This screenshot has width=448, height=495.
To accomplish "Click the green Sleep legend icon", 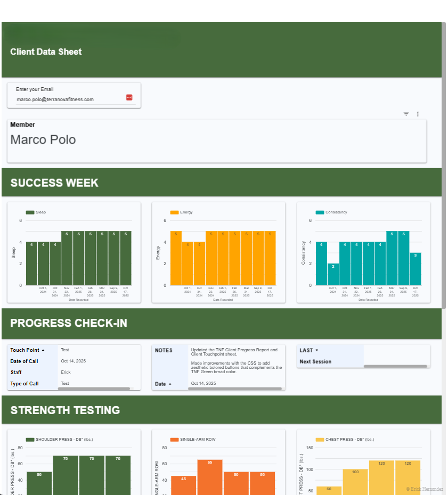I will pyautogui.click(x=31, y=212).
